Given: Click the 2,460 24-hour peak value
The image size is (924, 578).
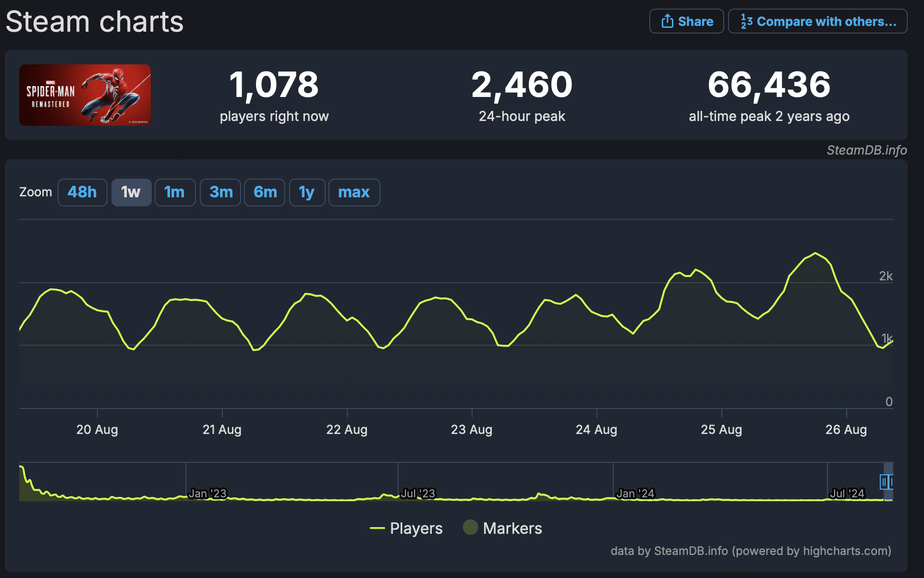Looking at the screenshot, I should point(522,84).
